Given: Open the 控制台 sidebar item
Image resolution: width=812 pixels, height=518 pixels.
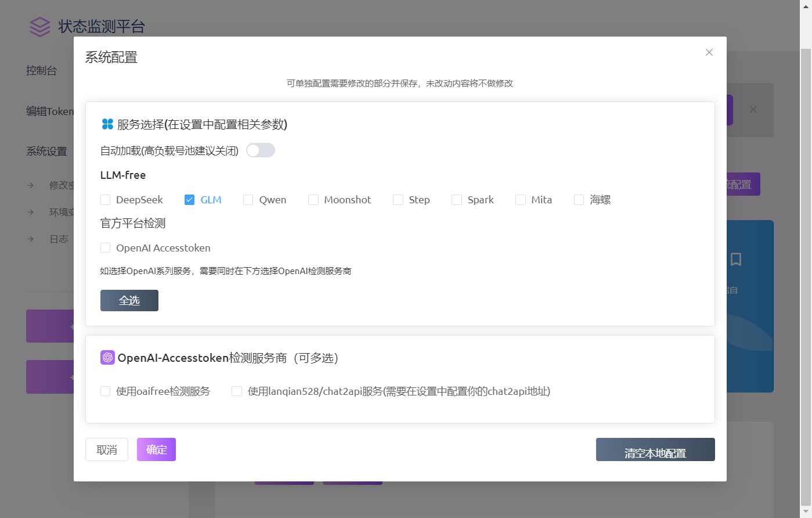Looking at the screenshot, I should pyautogui.click(x=42, y=70).
